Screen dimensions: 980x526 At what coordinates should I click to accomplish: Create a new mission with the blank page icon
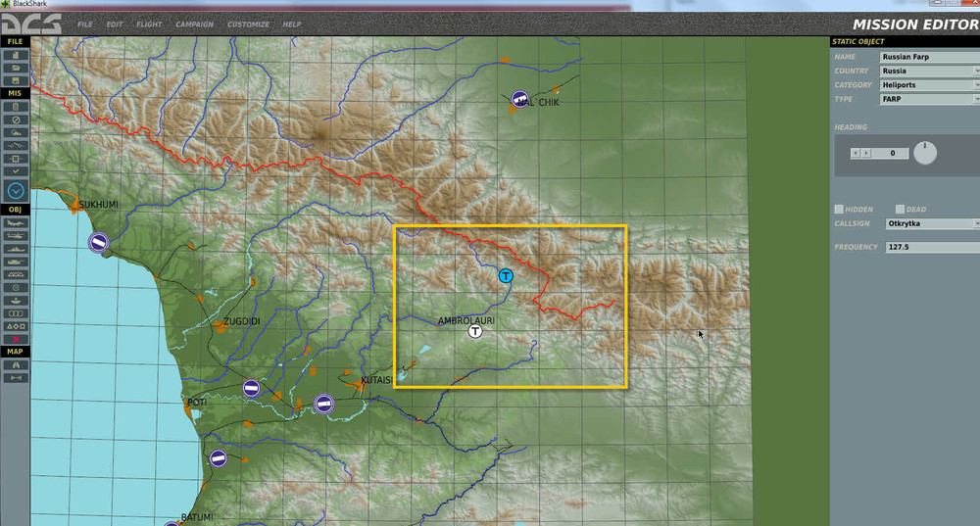click(x=16, y=55)
